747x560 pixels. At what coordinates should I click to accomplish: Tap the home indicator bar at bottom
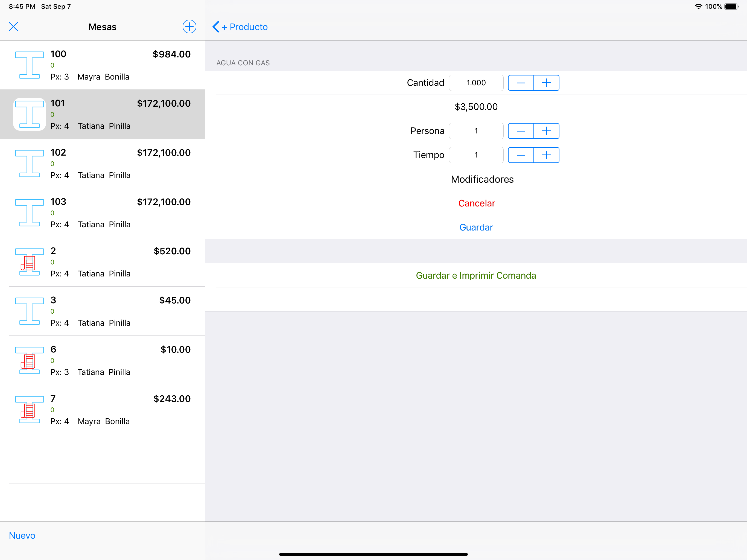(x=373, y=554)
